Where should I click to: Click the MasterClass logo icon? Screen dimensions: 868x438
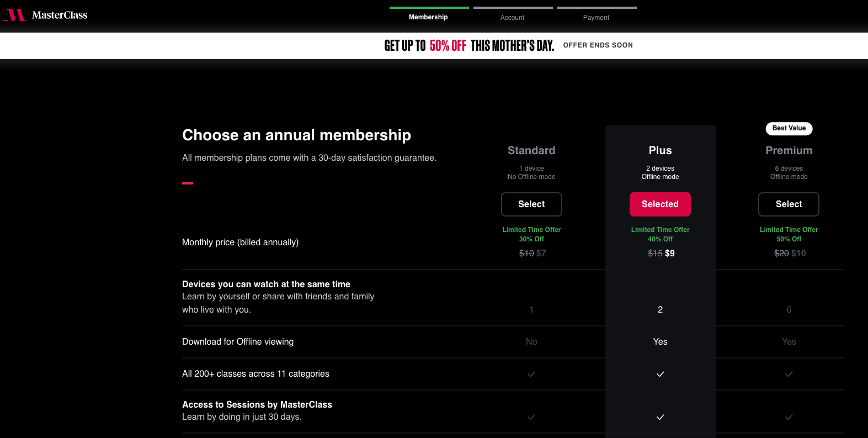point(15,15)
